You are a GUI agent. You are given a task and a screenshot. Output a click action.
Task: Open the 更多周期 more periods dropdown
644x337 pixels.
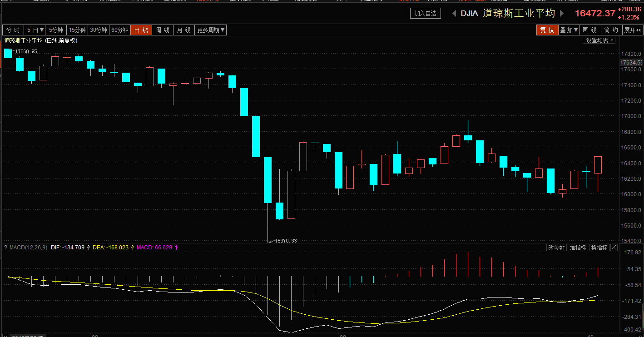(211, 30)
